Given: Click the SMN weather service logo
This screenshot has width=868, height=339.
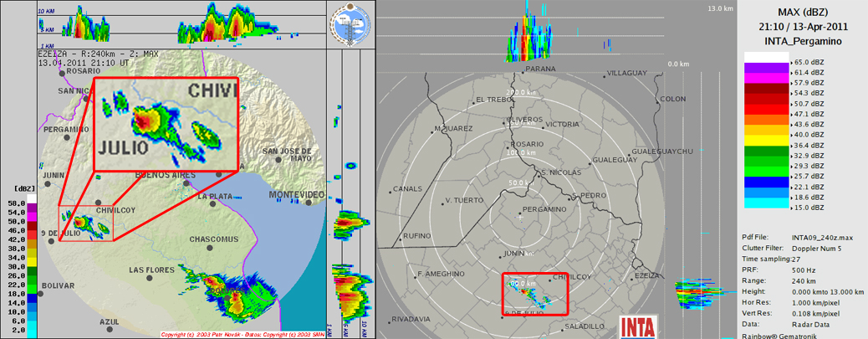Looking at the screenshot, I should pos(351,24).
